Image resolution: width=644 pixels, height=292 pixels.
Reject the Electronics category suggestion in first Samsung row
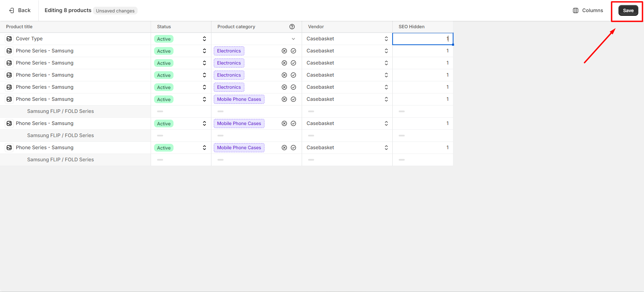point(284,51)
